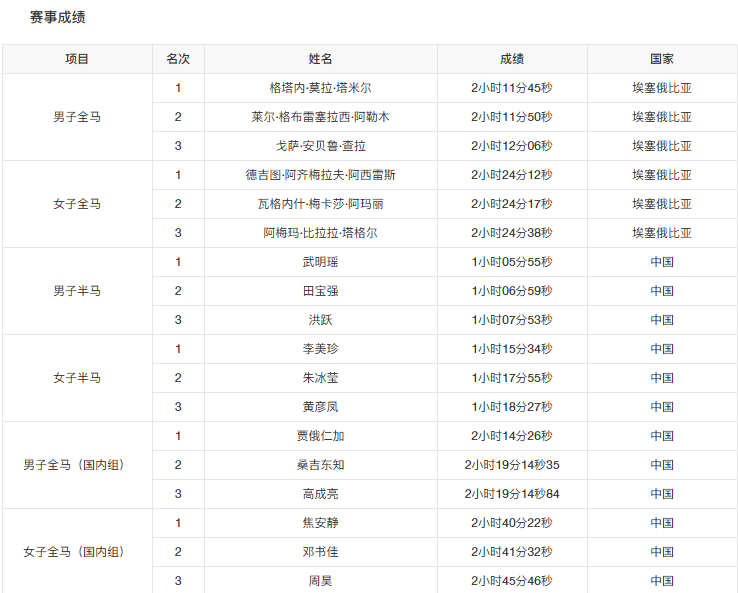The image size is (738, 593).
Task: Select the name 莱尔·格布雷塞拉西·阿勒木
Action: click(x=321, y=117)
